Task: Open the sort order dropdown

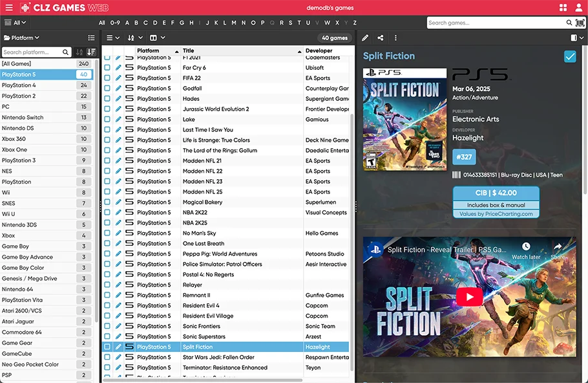Action: click(x=135, y=38)
